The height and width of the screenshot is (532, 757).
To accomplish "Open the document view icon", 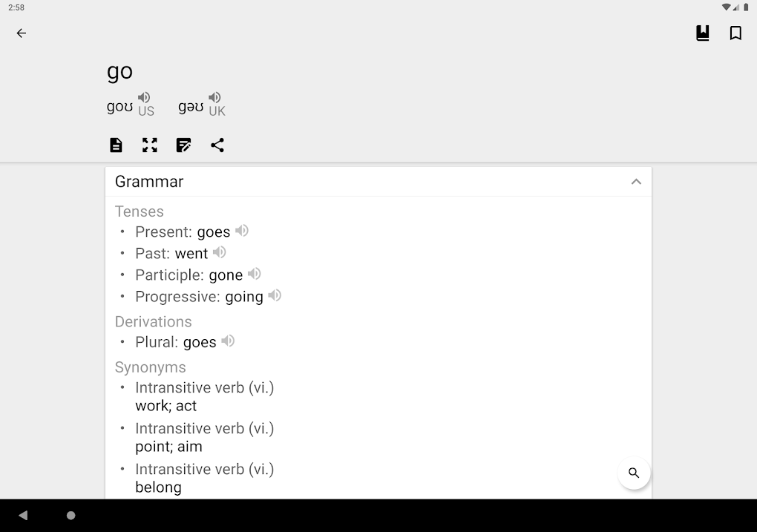I will tap(116, 145).
